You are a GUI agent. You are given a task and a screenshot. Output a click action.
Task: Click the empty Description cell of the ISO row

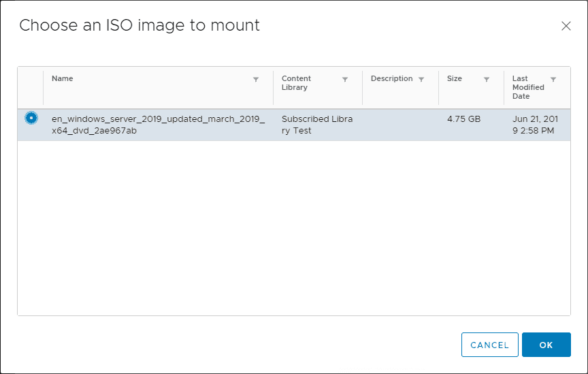point(400,125)
